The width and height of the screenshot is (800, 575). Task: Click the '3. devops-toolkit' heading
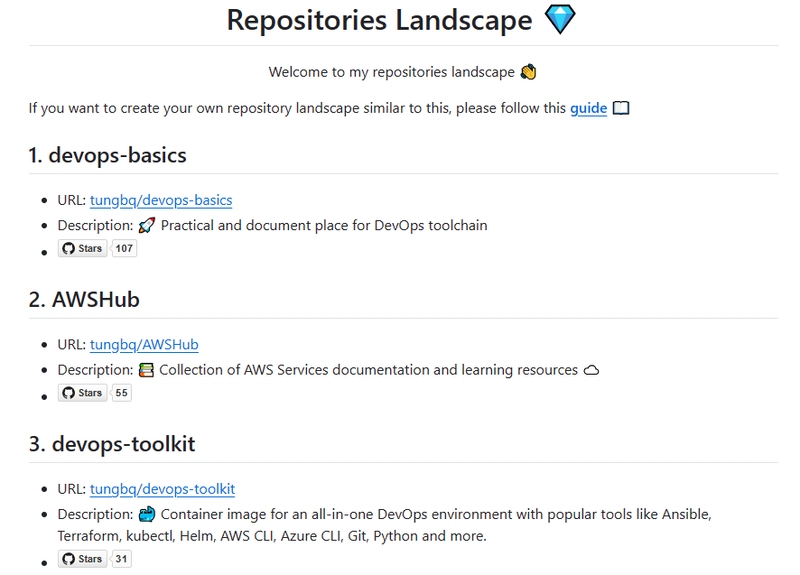coord(112,444)
